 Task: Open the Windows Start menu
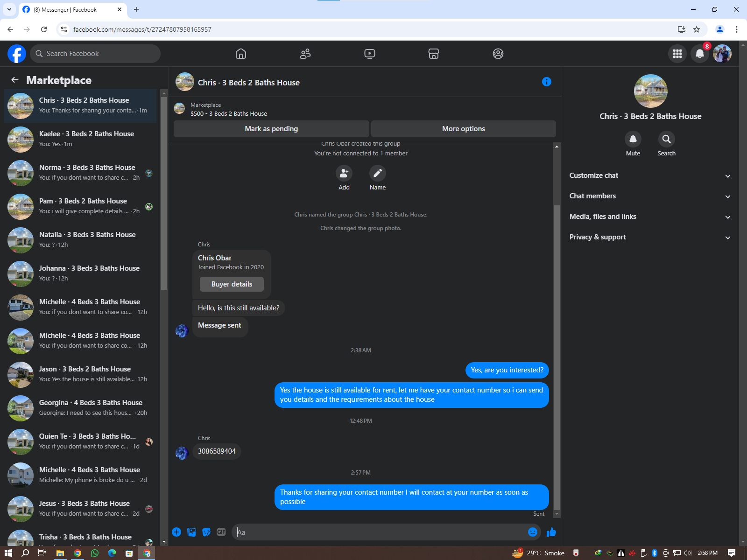[x=8, y=553]
